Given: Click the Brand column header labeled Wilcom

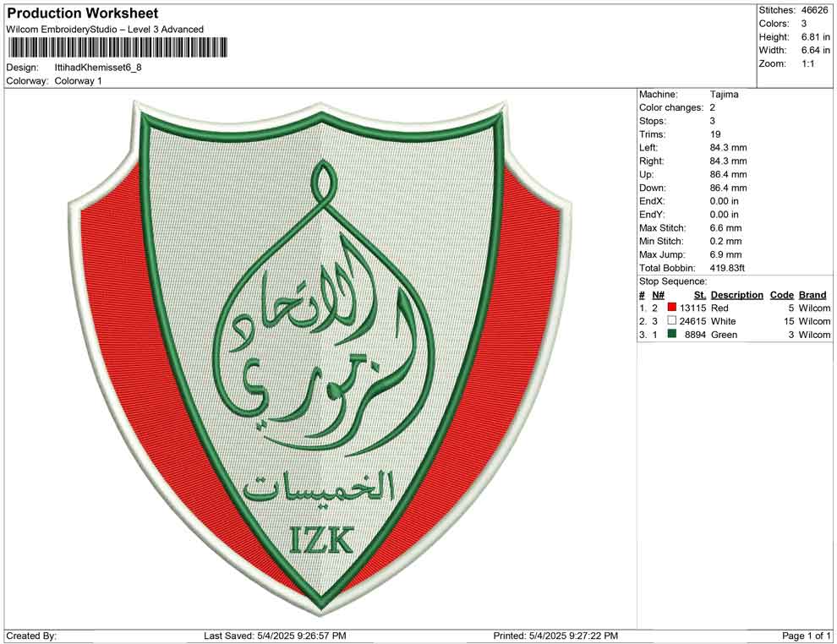Looking at the screenshot, I should [812, 295].
